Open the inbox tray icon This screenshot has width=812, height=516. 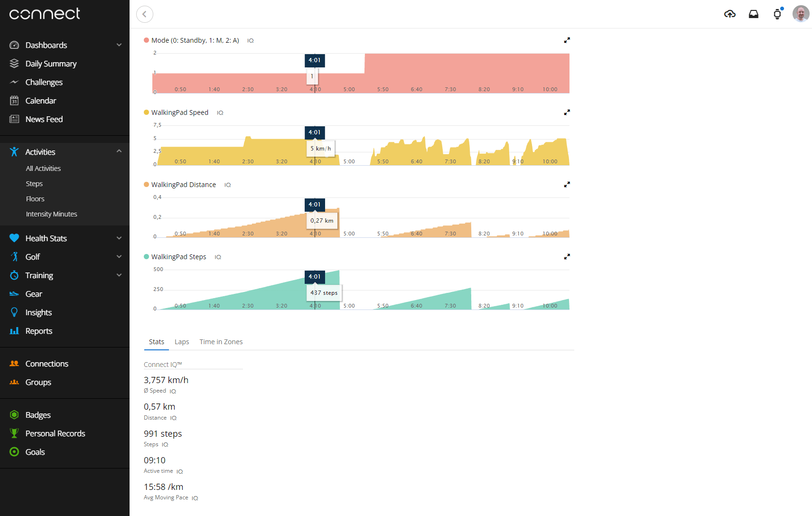754,14
